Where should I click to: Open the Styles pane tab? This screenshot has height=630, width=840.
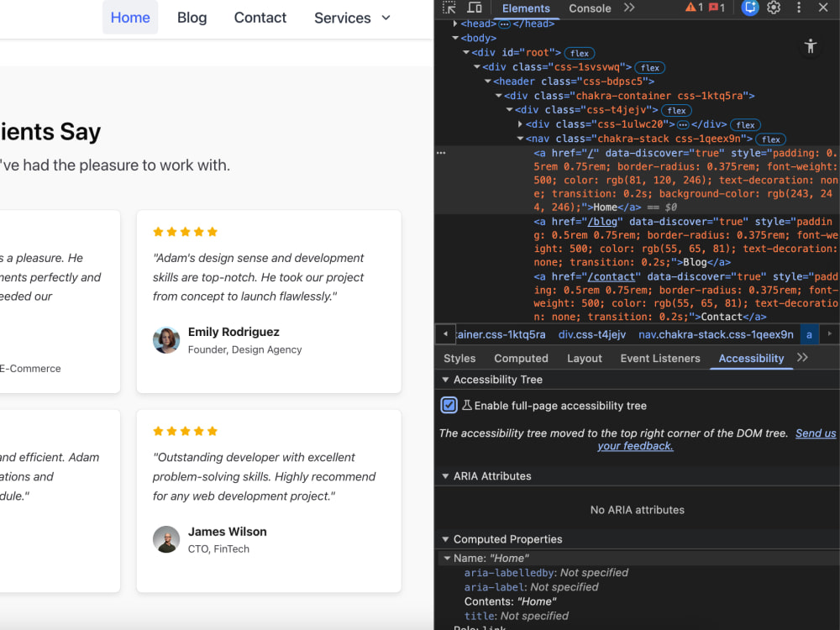coord(459,359)
